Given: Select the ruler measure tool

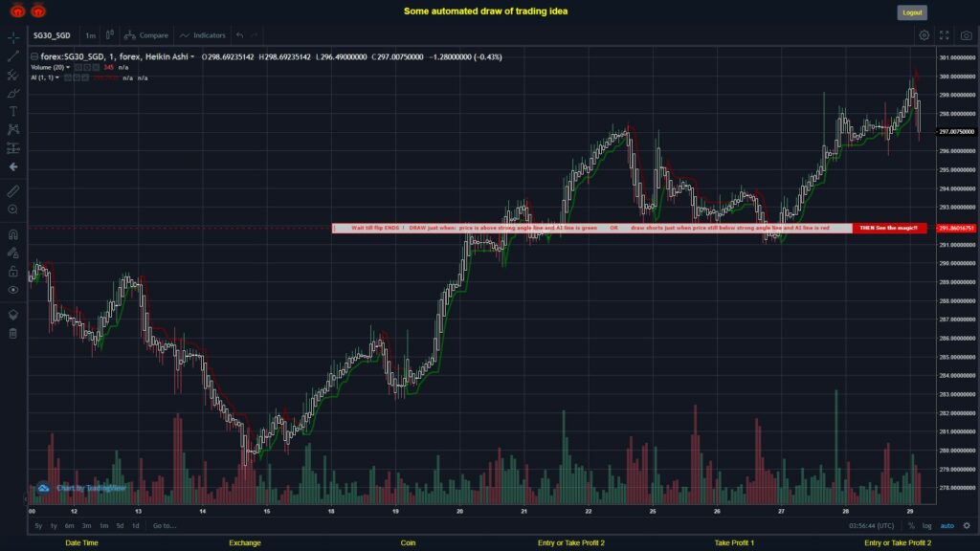Looking at the screenshot, I should pyautogui.click(x=13, y=191).
